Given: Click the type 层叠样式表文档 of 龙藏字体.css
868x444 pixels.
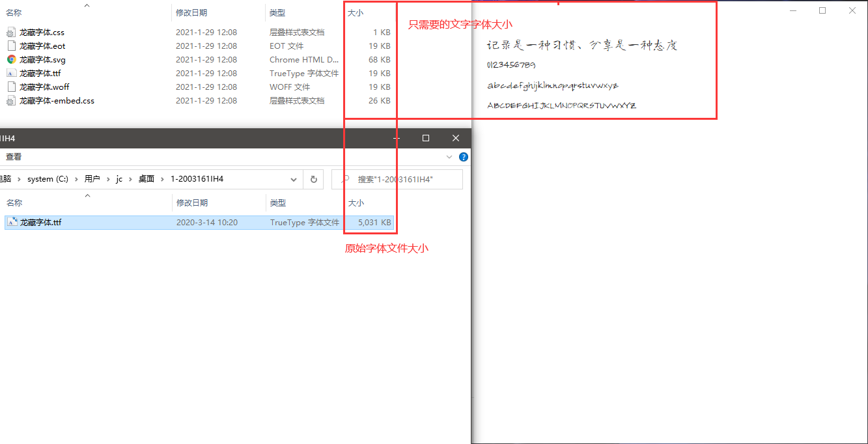Looking at the screenshot, I should click(297, 32).
